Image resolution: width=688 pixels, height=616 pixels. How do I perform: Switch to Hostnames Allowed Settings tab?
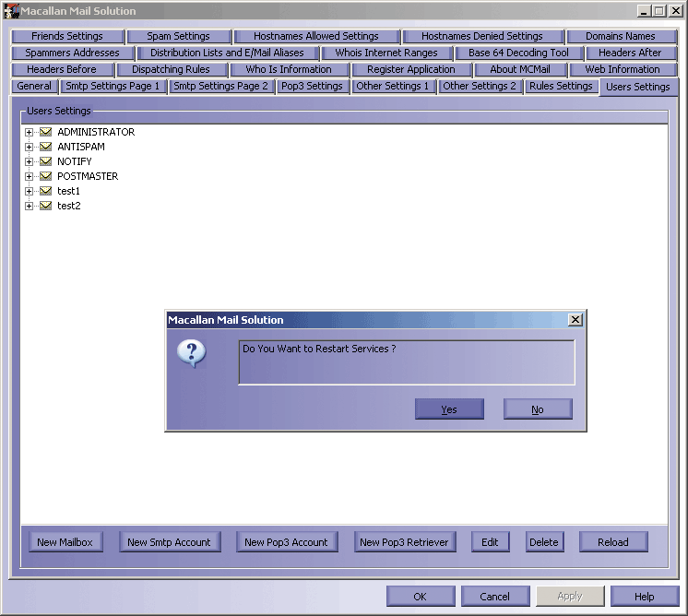316,36
